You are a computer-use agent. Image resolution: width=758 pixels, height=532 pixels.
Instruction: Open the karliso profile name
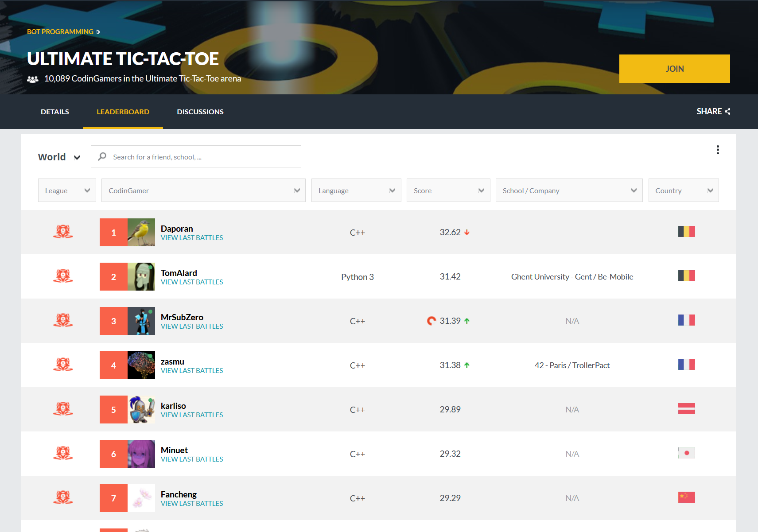(x=173, y=406)
